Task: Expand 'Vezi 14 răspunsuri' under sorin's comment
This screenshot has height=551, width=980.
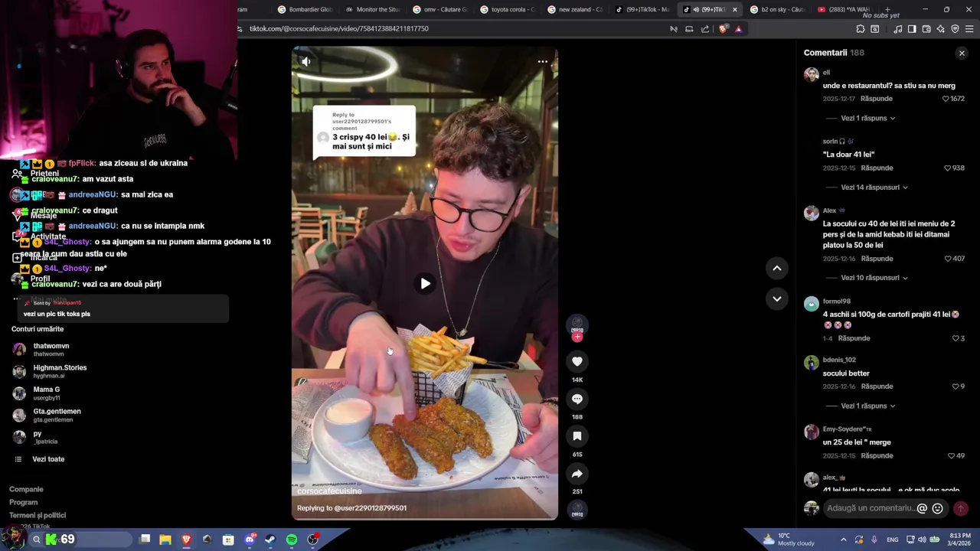Action: (874, 187)
